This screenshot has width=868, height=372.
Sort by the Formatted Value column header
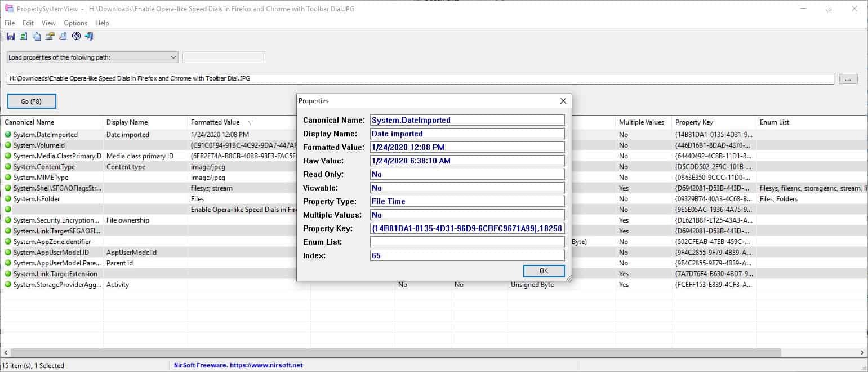pos(216,122)
